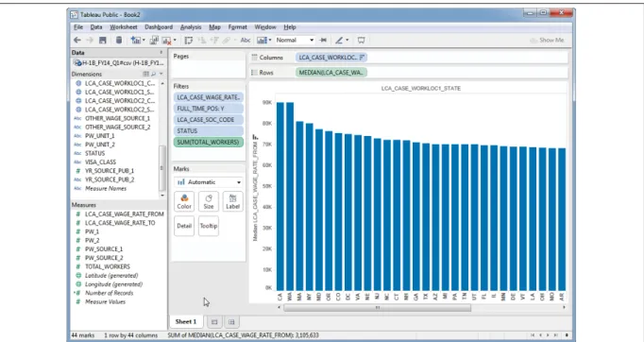This screenshot has width=644, height=342.
Task: Click the sort axis icon beside the chart
Action: pos(255,136)
